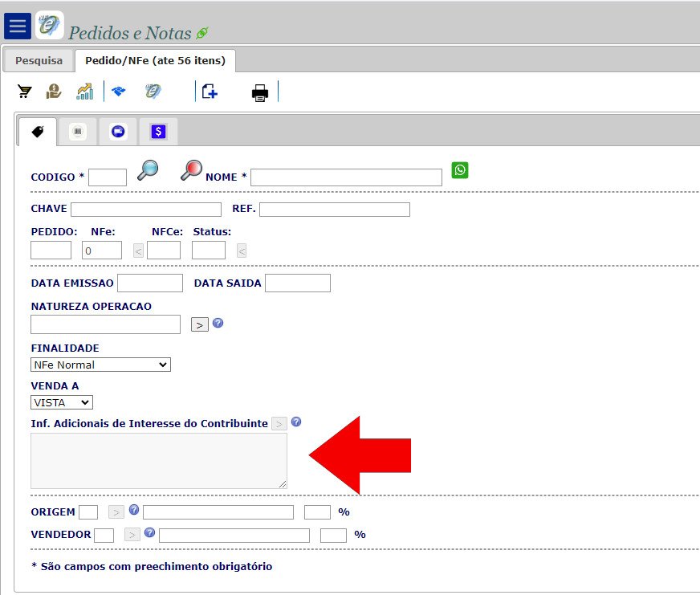The image size is (700, 595).
Task: Open the VENDA A dropdown set to VISTA
Action: click(62, 402)
